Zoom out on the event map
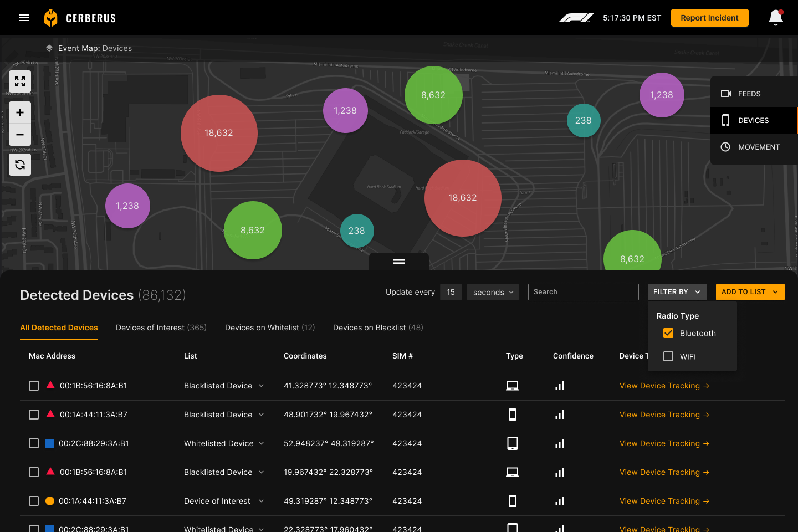This screenshot has width=798, height=532. 20,135
